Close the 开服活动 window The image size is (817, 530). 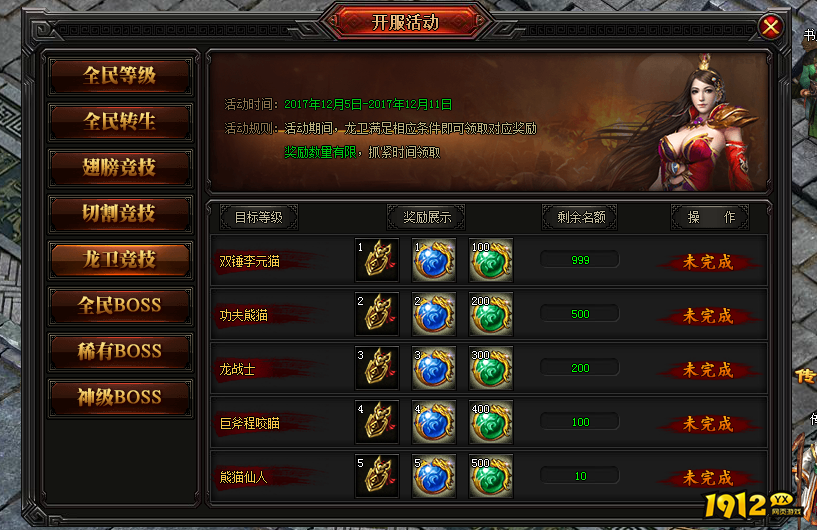[x=771, y=27]
